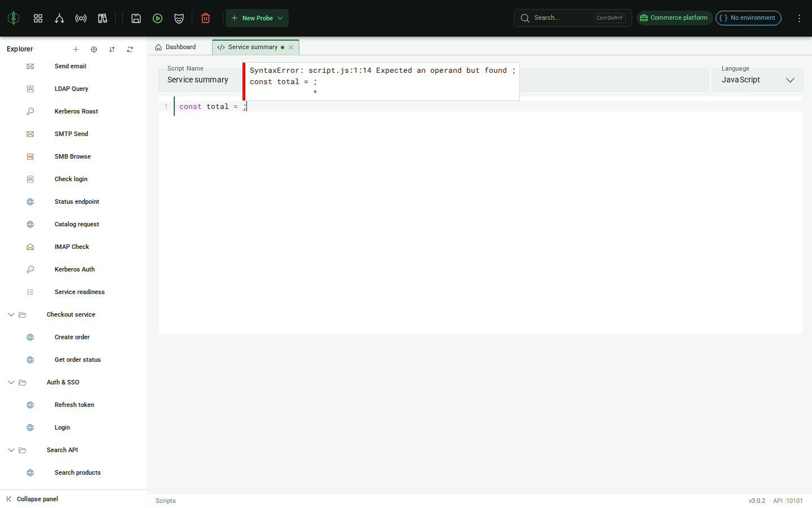Image resolution: width=812 pixels, height=508 pixels.
Task: Run the script with the green play icon
Action: 157,18
